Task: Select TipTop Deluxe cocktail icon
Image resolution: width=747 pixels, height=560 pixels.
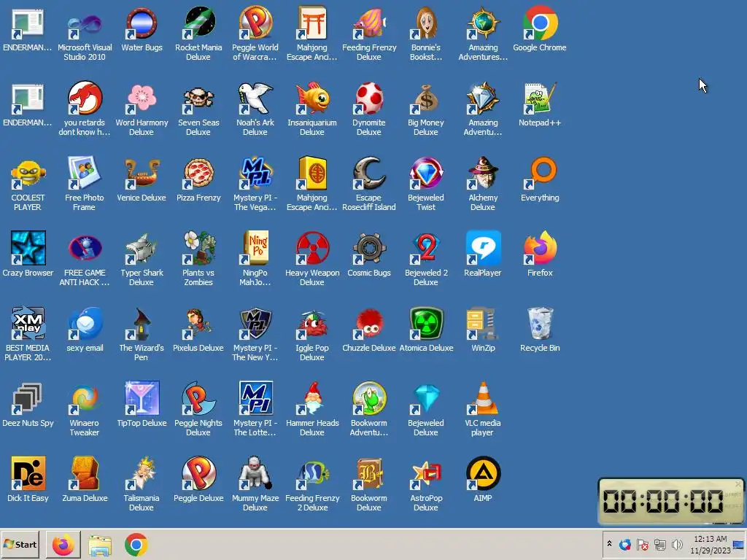Action: click(x=142, y=399)
